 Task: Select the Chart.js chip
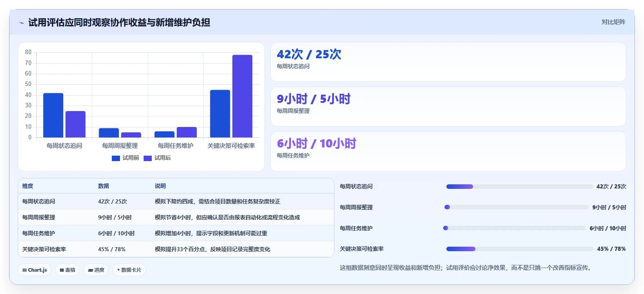35,270
